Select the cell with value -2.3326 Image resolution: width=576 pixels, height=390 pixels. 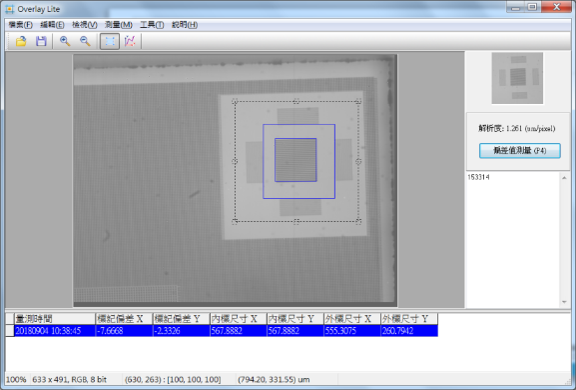[x=181, y=331]
